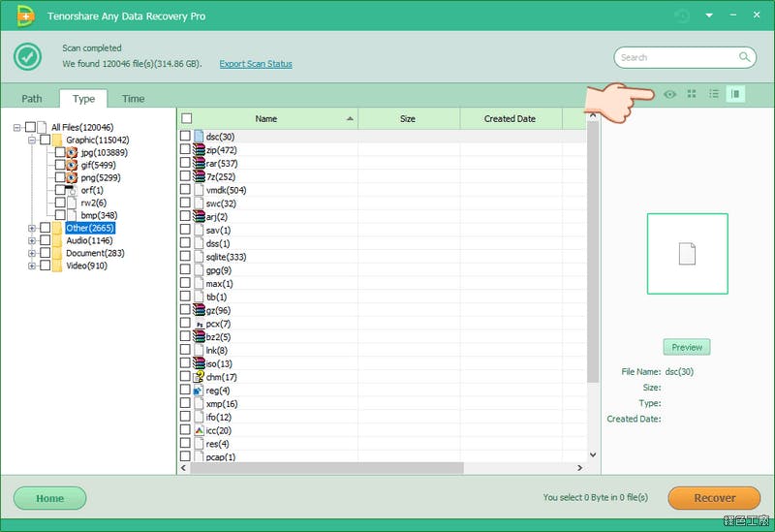Switch to list view icon

[x=714, y=94]
